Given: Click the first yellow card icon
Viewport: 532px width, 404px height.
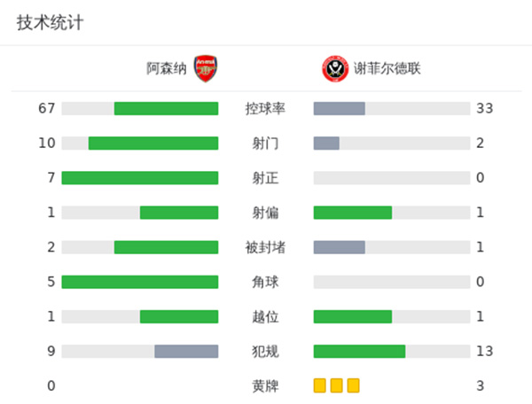Looking at the screenshot, I should [x=320, y=385].
